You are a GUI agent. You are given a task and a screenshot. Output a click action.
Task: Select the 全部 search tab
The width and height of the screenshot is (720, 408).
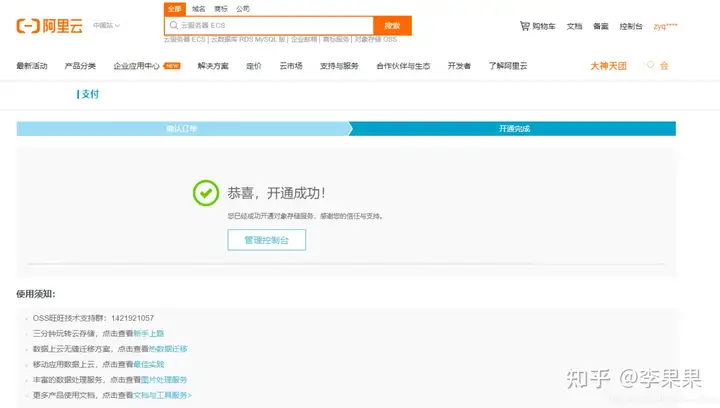coord(175,9)
